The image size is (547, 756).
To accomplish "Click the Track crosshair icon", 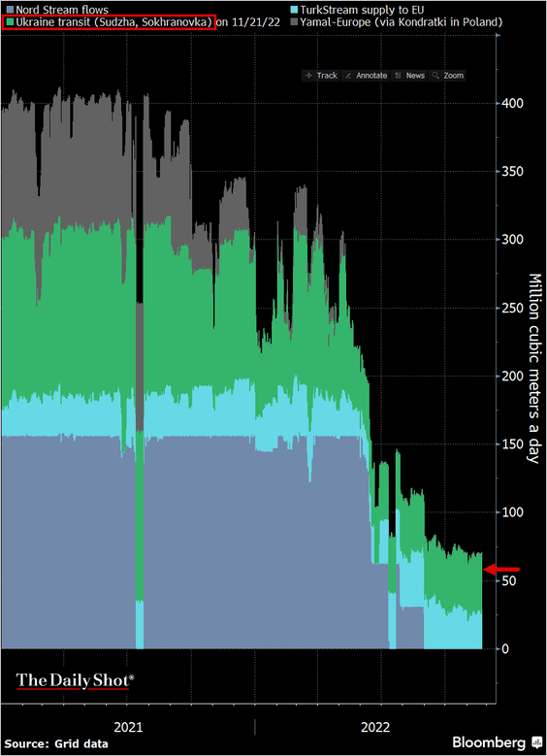I will pos(309,76).
